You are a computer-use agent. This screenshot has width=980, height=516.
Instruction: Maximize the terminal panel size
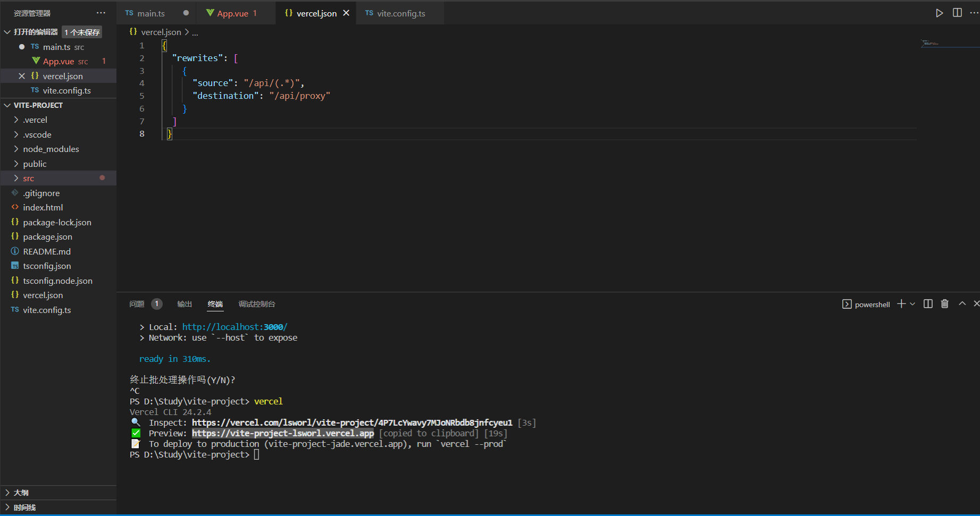pos(962,304)
